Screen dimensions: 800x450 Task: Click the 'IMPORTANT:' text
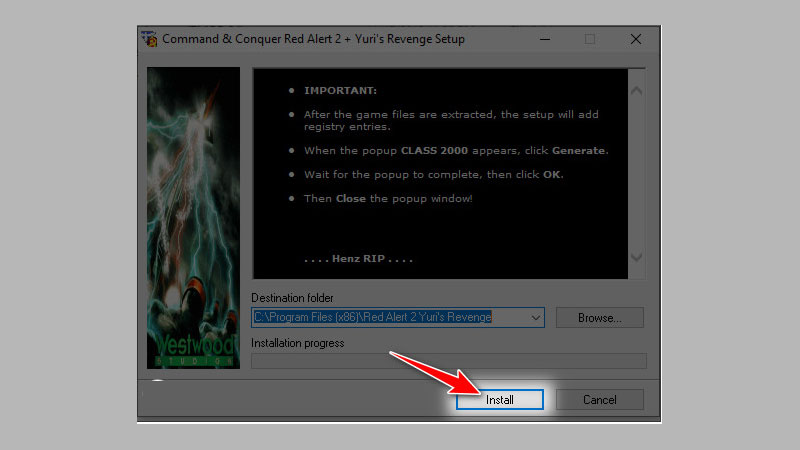coord(340,91)
